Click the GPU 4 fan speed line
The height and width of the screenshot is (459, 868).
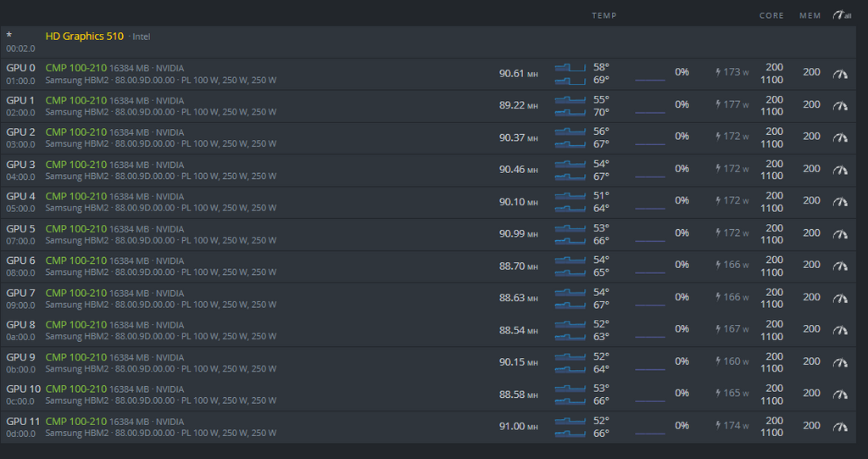click(649, 208)
